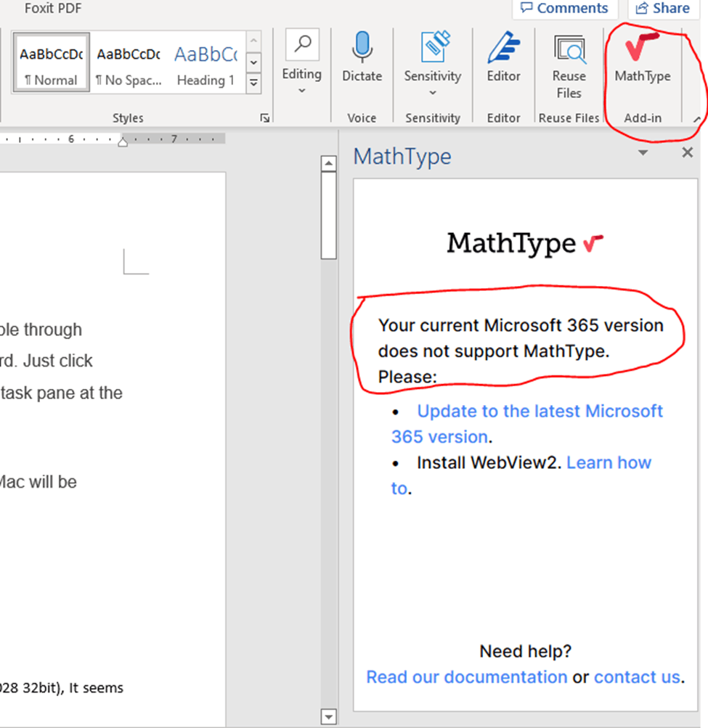Click the 'Need help?' text
Viewport: 708px width, 728px height.
point(525,651)
